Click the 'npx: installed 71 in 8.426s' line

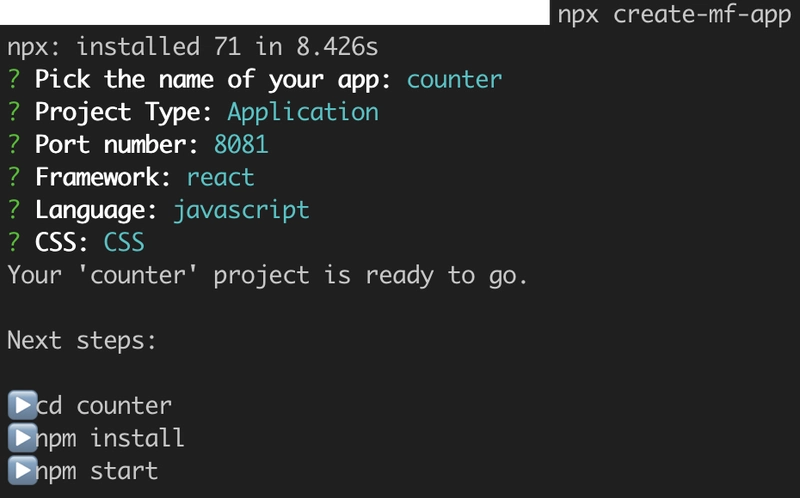pos(193,47)
